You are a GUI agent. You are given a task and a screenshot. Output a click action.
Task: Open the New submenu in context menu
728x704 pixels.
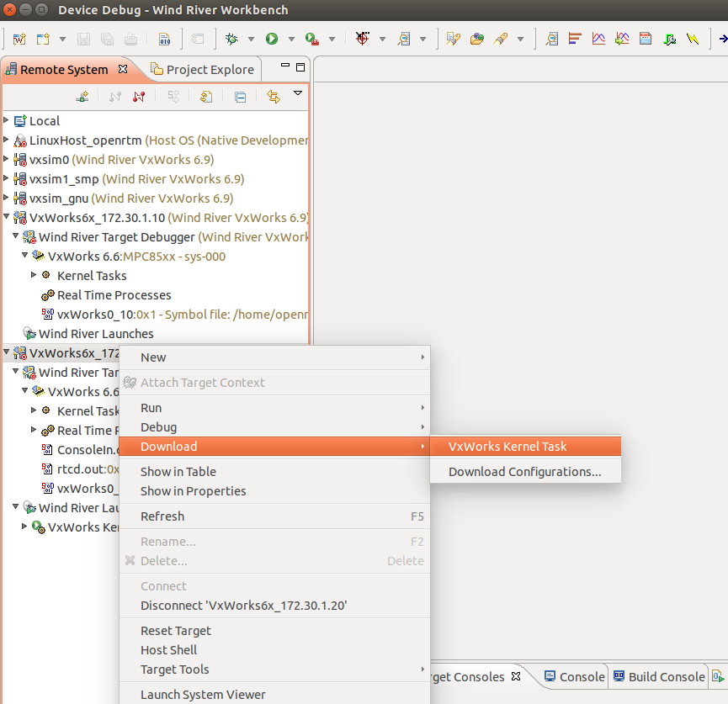(x=274, y=357)
